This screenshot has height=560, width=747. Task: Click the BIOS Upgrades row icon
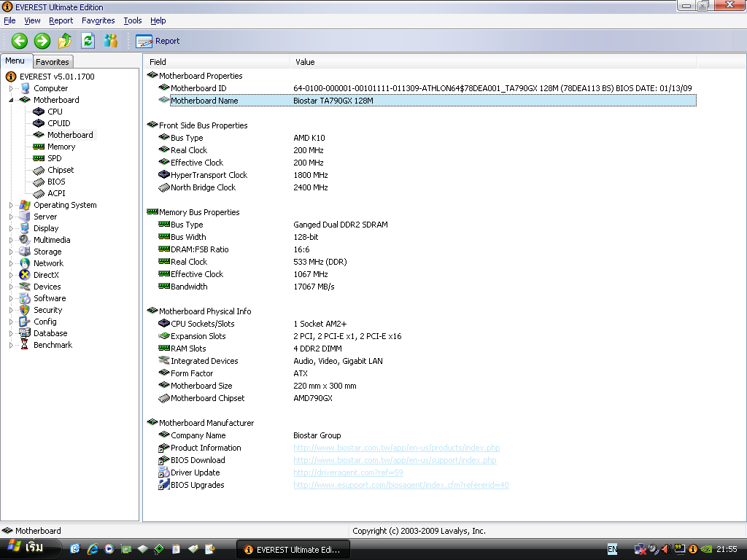coord(164,485)
